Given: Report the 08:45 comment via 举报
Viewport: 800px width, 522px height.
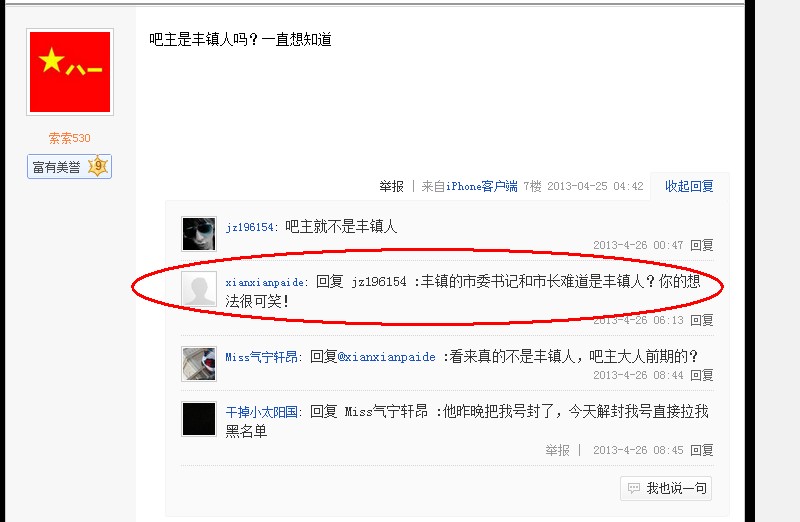Looking at the screenshot, I should pyautogui.click(x=557, y=450).
